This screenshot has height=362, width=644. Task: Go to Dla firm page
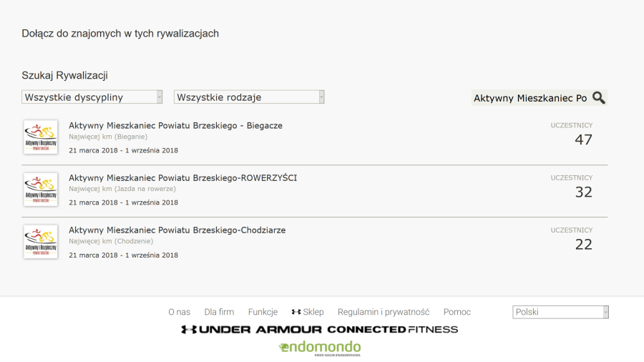pyautogui.click(x=219, y=312)
